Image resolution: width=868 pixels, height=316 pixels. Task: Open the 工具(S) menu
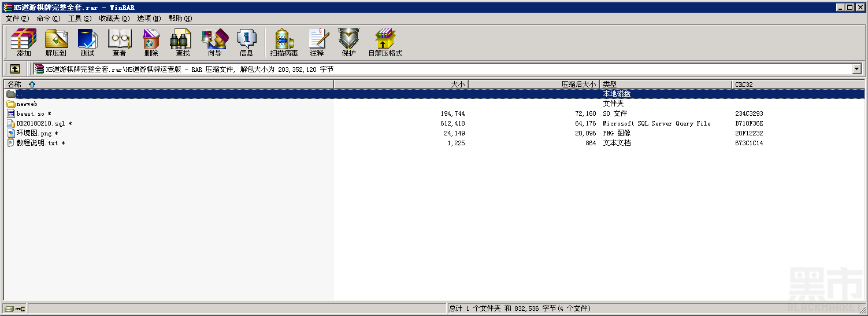coord(80,19)
